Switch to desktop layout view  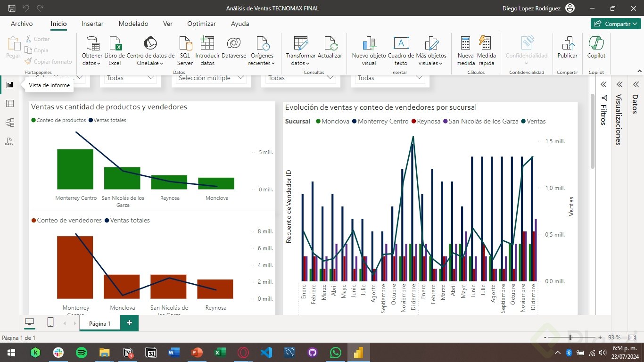(30, 322)
